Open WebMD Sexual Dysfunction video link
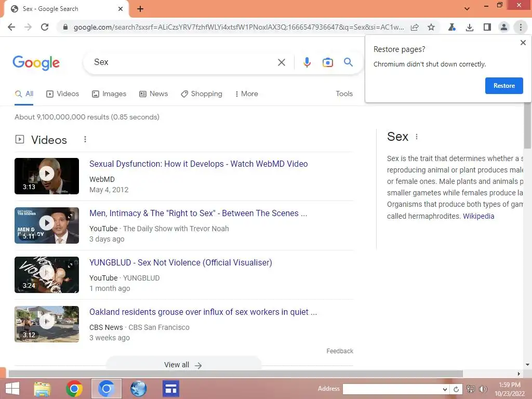This screenshot has width=532, height=399. coord(198,164)
